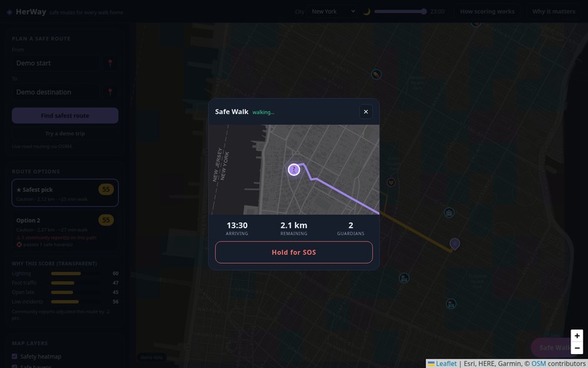Click the Option 2 score badge 55

point(106,220)
